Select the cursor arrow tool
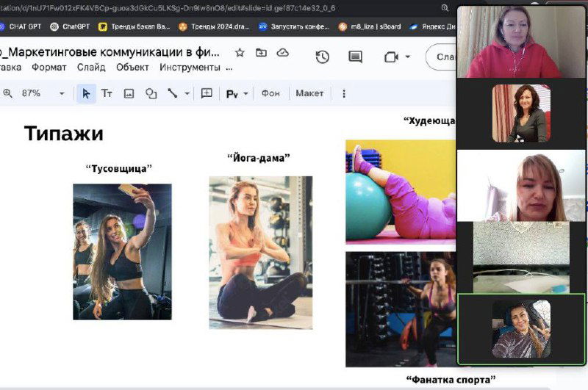588x390 pixels. coord(86,93)
